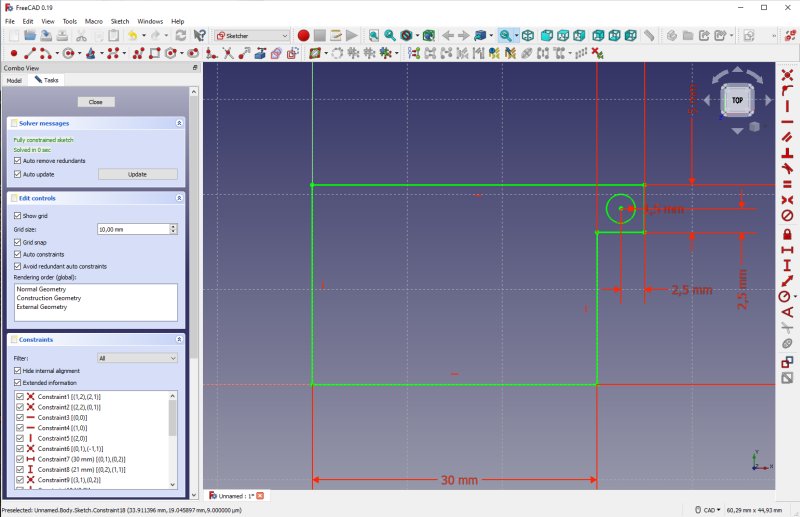This screenshot has height=517, width=800.
Task: Apply parallel constraint from right toolbar
Action: tap(787, 137)
